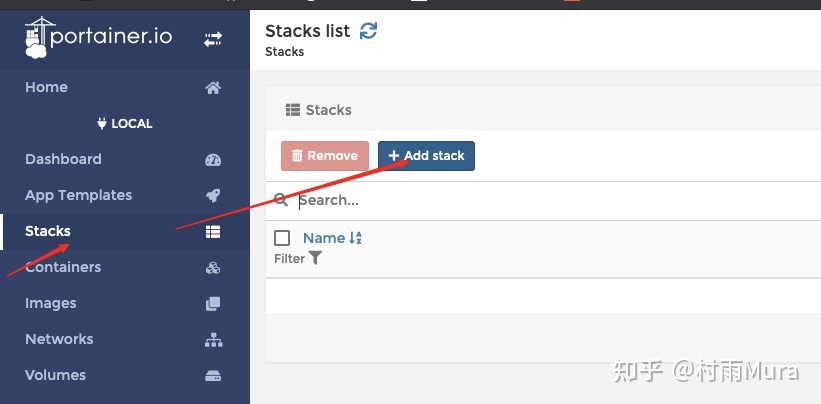Collapse sidebar with the arrows toggle icon
The width and height of the screenshot is (821, 404).
coord(213,39)
